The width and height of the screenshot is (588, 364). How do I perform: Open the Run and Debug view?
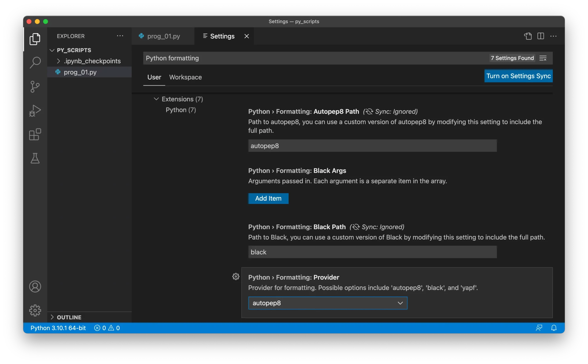pos(35,110)
